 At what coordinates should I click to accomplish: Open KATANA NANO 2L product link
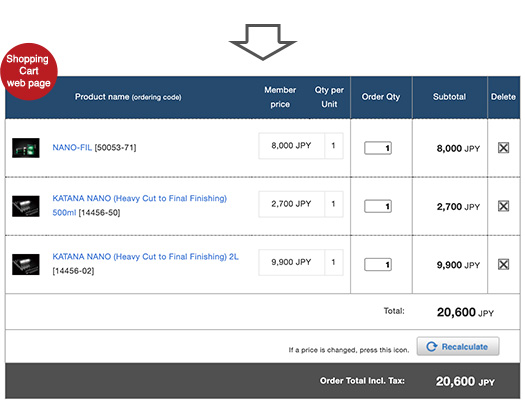145,257
